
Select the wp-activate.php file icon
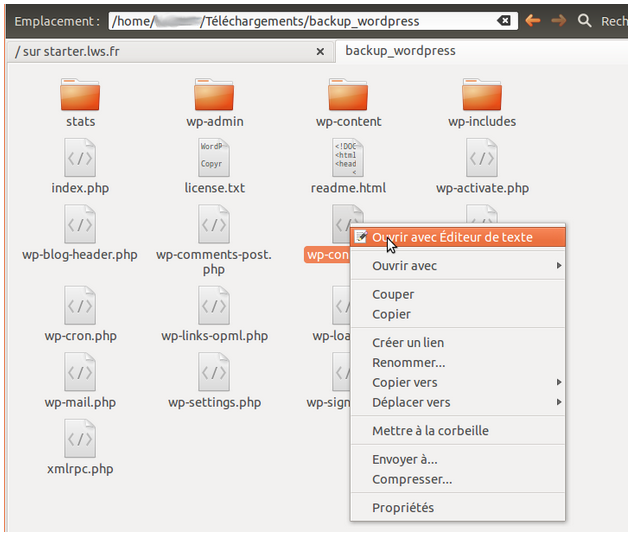coord(482,157)
